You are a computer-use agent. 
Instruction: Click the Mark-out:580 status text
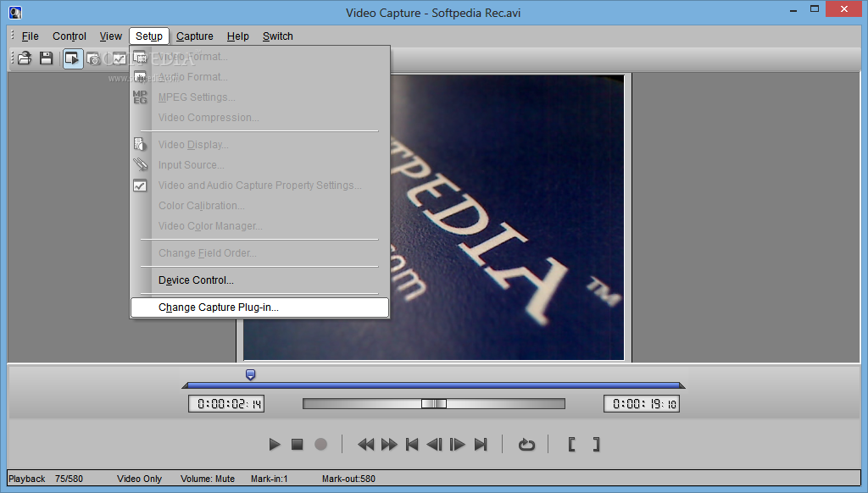pos(348,479)
